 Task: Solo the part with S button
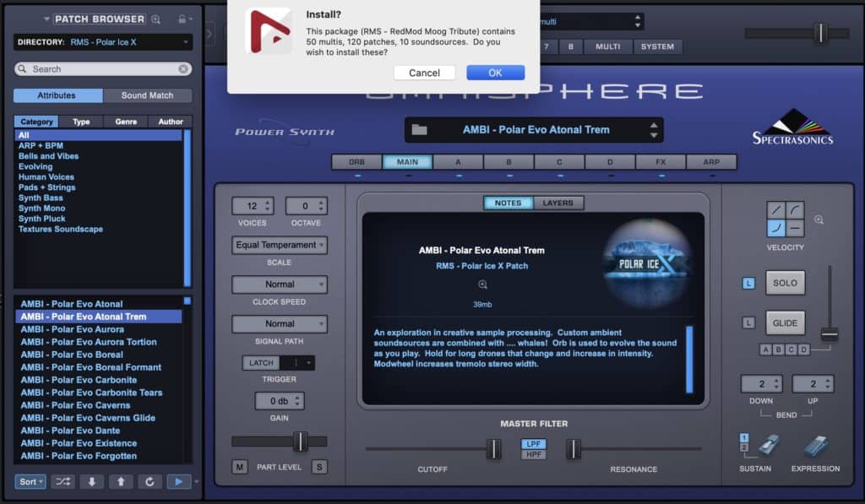click(x=319, y=467)
